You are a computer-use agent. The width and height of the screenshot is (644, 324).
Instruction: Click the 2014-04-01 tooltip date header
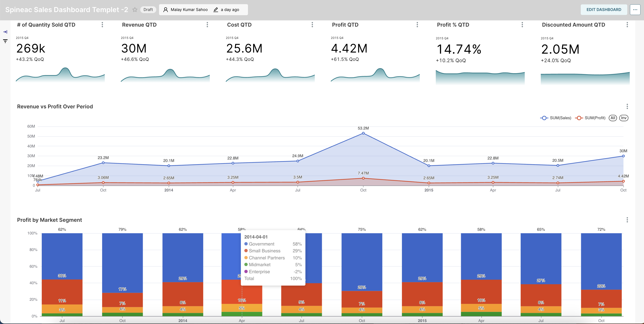pyautogui.click(x=256, y=237)
